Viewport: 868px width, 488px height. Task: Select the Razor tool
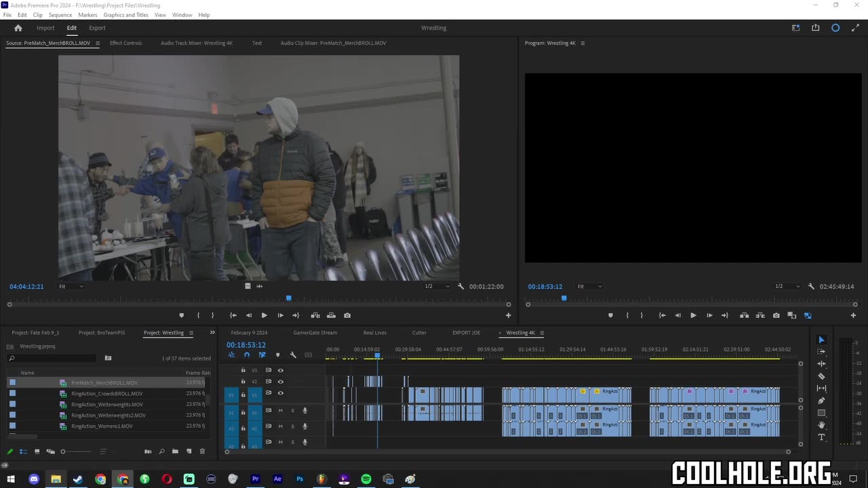coord(821,376)
